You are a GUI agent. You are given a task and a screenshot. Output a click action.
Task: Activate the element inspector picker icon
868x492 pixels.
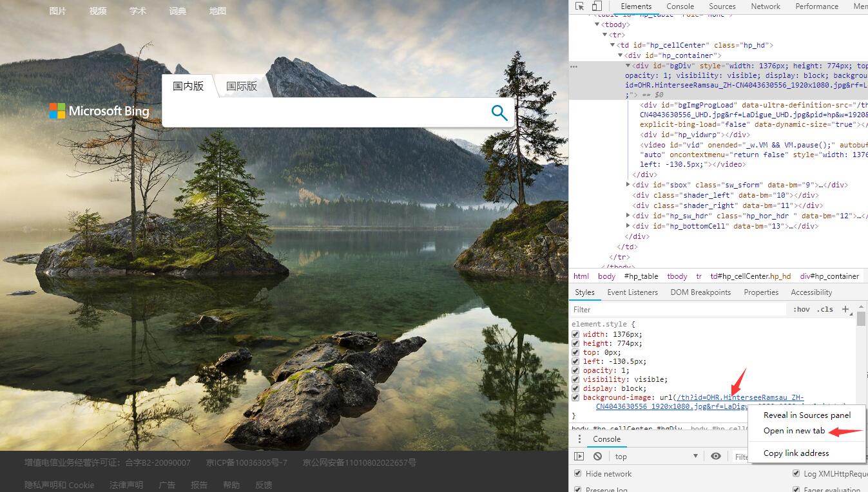[579, 6]
